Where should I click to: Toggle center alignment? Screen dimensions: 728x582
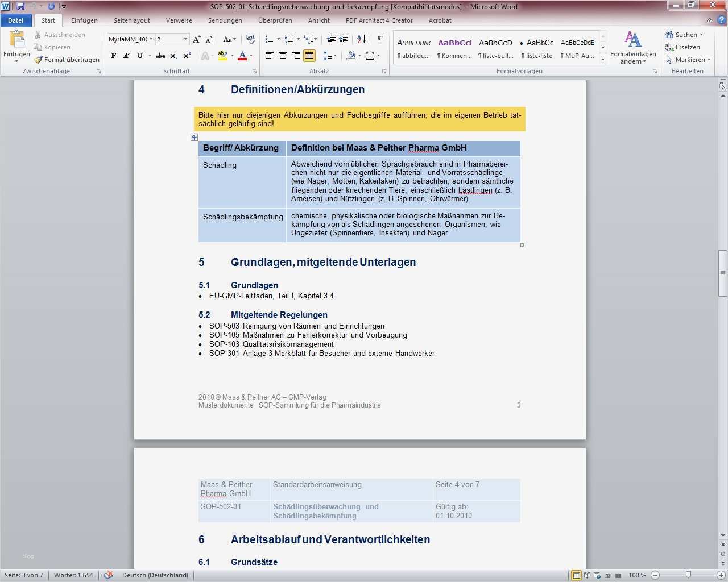click(283, 56)
